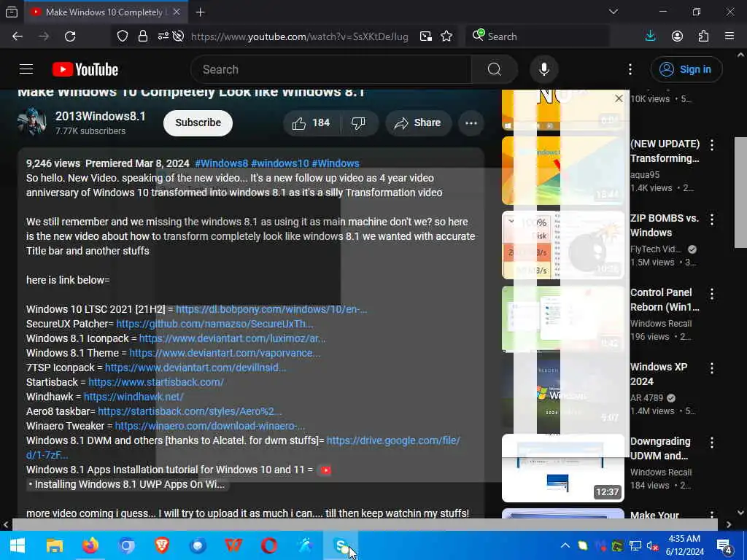Open 2013Windows8.1 channel avatar
The image size is (747, 560).
[31, 122]
